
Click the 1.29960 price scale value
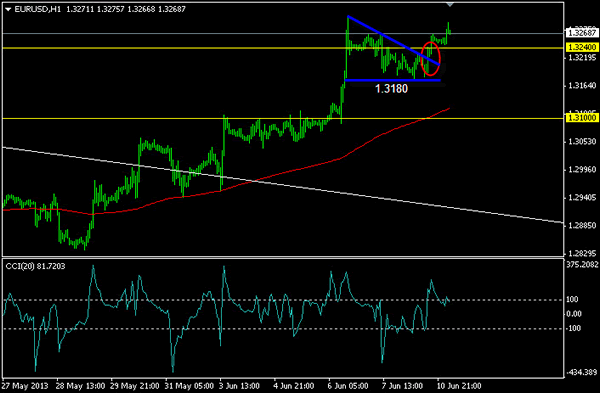point(582,170)
